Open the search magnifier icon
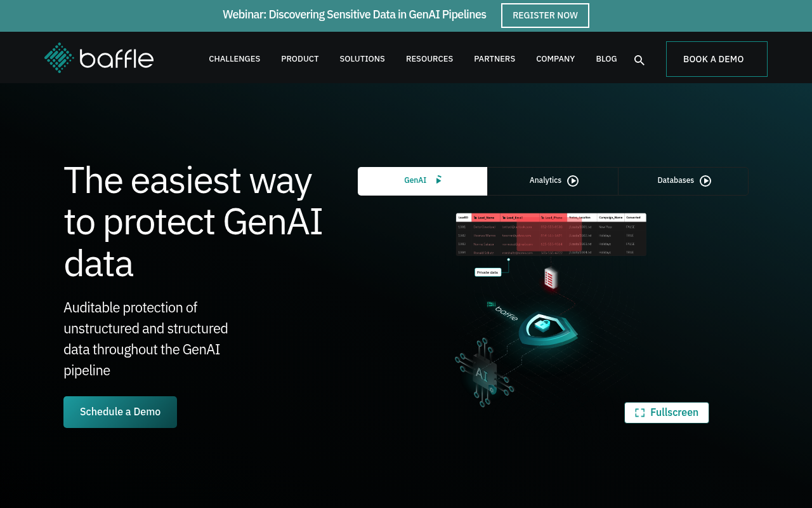This screenshot has width=812, height=508. (x=639, y=60)
